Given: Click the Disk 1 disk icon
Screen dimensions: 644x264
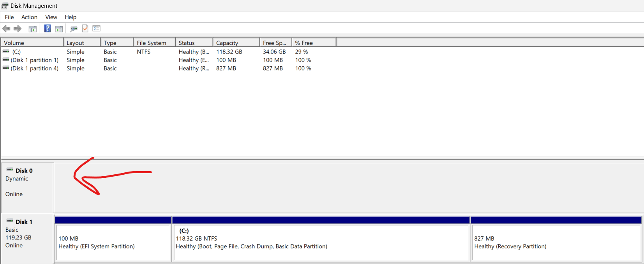Looking at the screenshot, I should point(10,221).
